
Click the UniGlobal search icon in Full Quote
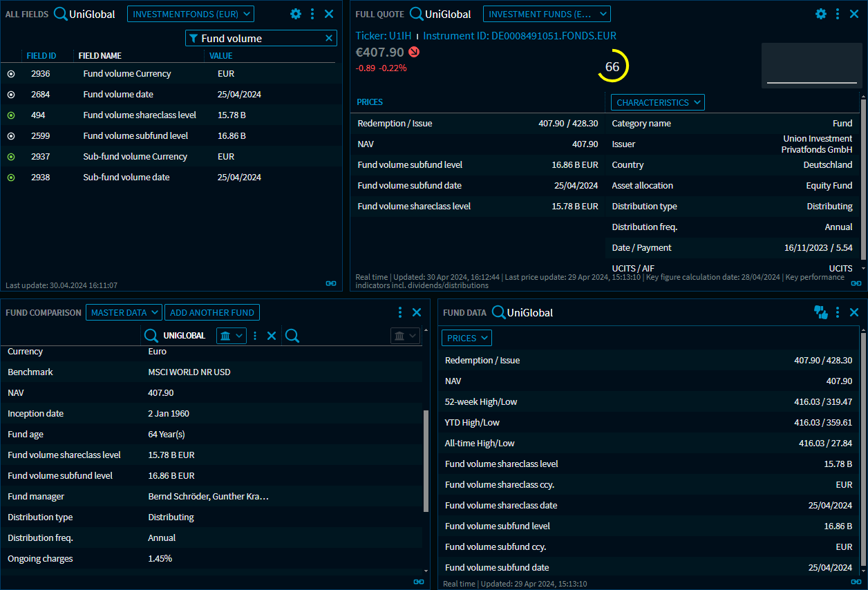(x=417, y=14)
